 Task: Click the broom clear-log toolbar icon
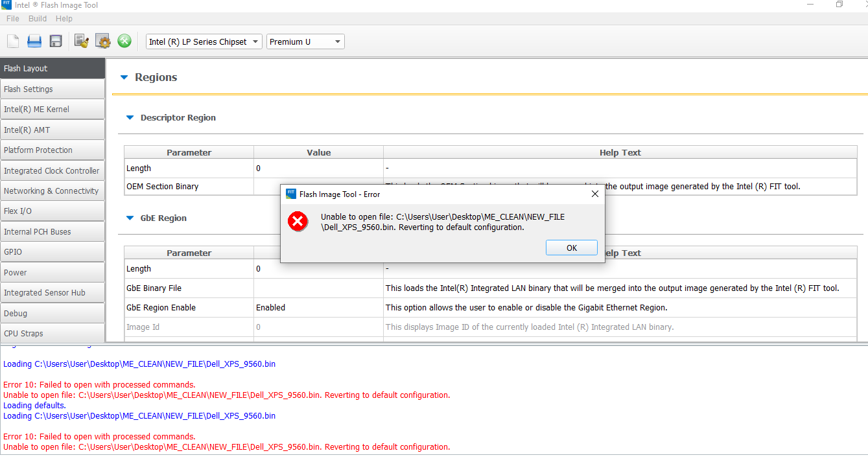pos(82,41)
